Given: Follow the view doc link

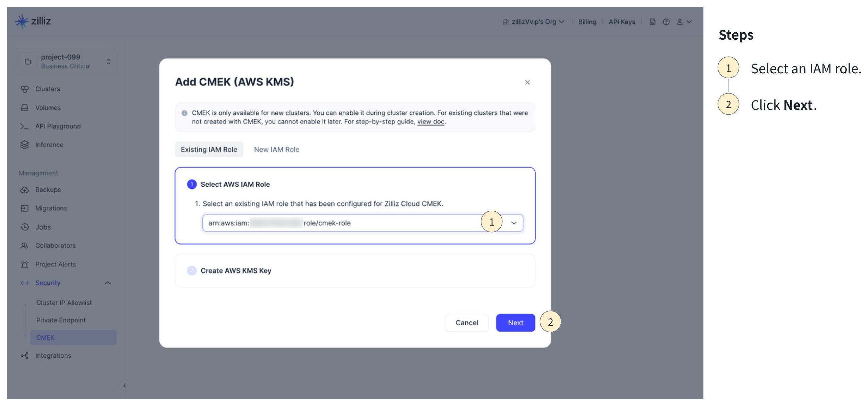Looking at the screenshot, I should point(431,122).
